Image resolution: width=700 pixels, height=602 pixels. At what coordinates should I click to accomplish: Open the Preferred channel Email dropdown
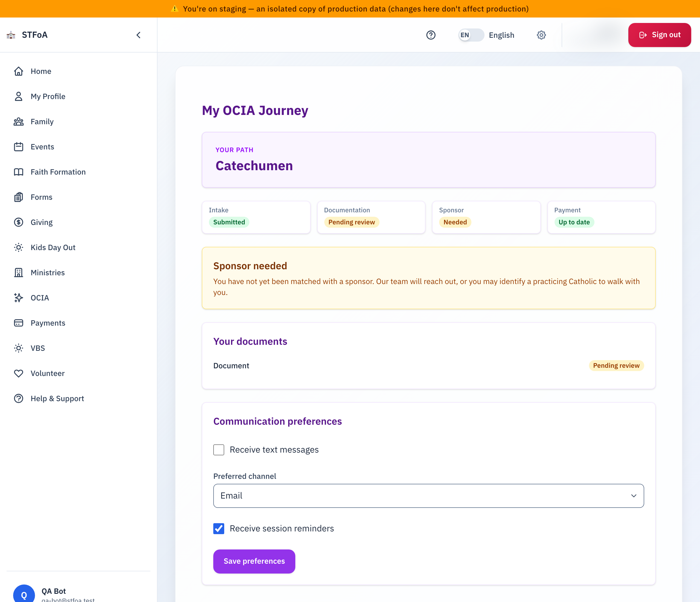click(428, 496)
